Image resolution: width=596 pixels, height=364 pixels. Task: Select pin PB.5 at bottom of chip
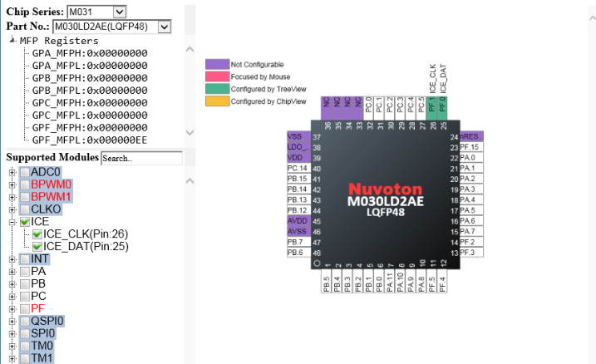(x=326, y=281)
